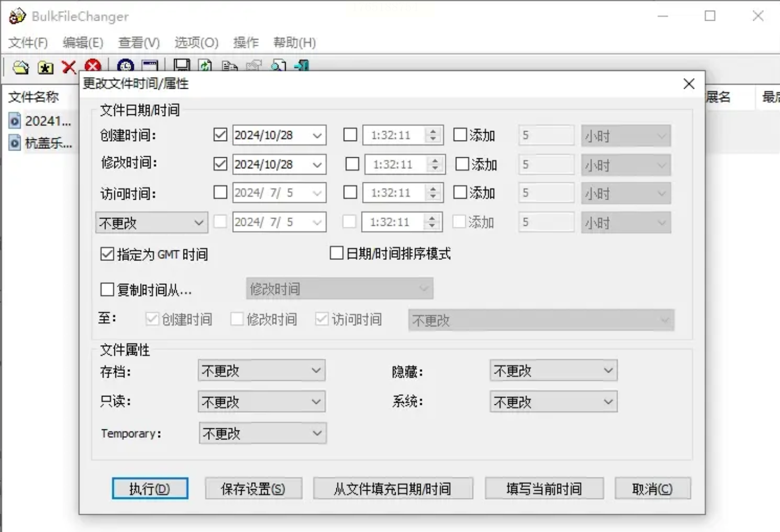Open the 隐藏 attribute dropdown
The width and height of the screenshot is (780, 532).
click(x=553, y=370)
